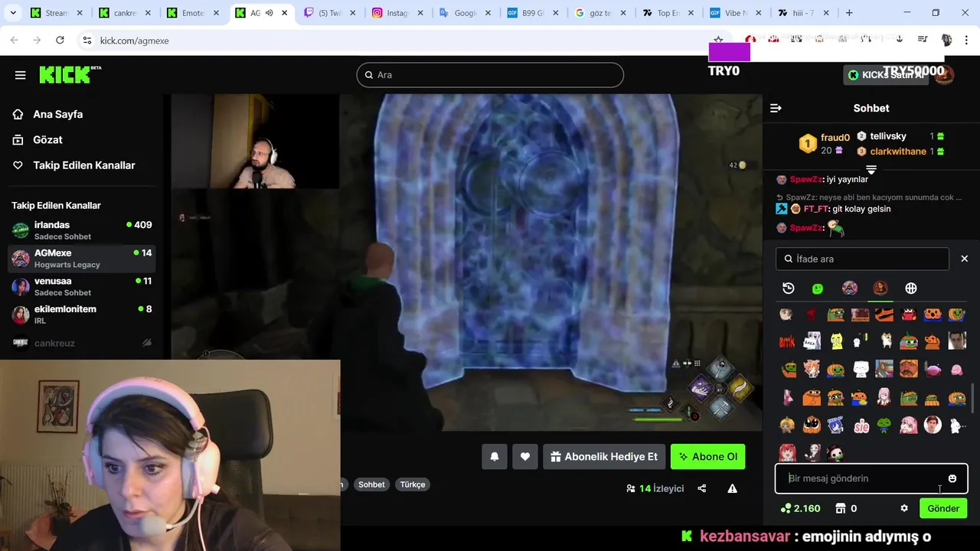Image resolution: width=980 pixels, height=551 pixels.
Task: Open irlandas channel in sidebar
Action: click(x=82, y=230)
